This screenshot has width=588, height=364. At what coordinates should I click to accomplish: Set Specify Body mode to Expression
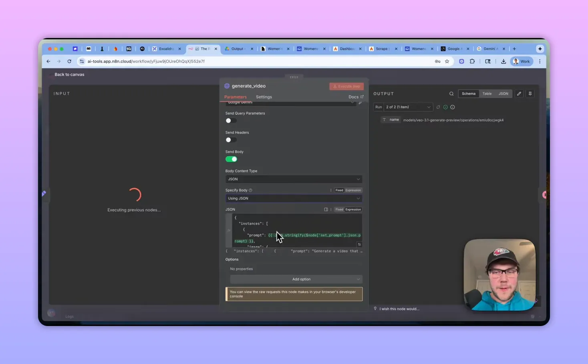click(x=353, y=190)
